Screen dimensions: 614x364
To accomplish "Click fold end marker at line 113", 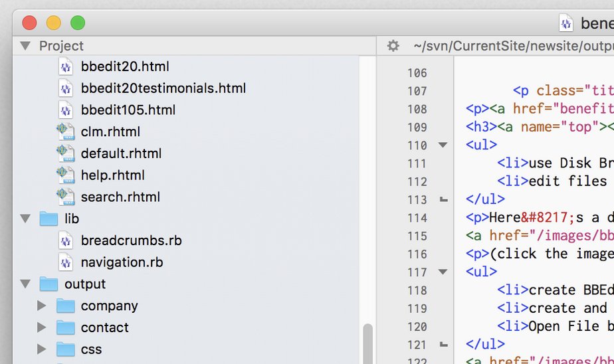I will [444, 200].
